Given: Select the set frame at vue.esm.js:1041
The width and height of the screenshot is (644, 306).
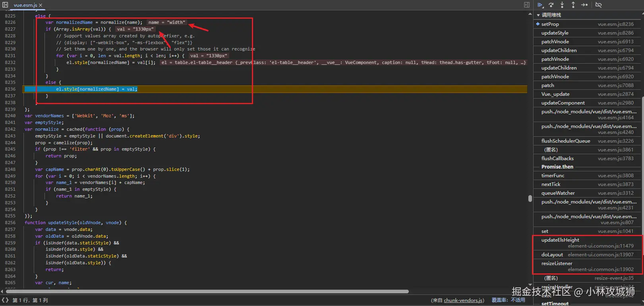Looking at the screenshot, I should [x=587, y=231].
